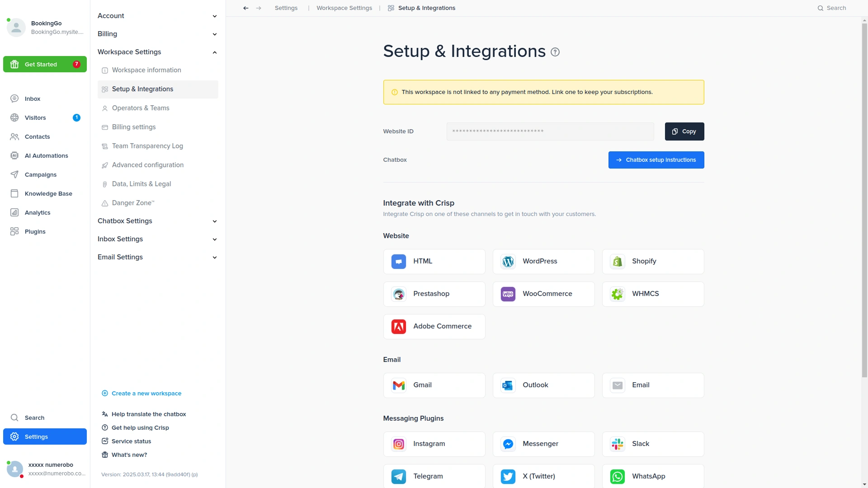Click the masked Website ID field
The image size is (868, 488).
coord(550,131)
